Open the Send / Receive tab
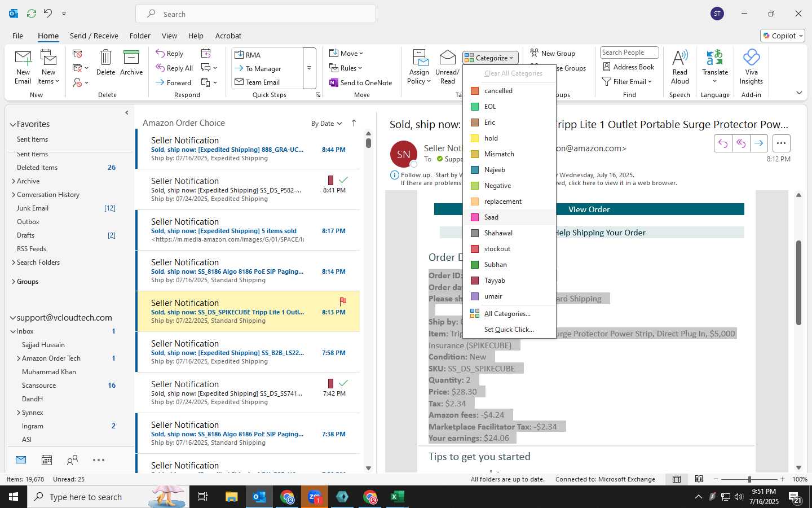 pos(94,36)
